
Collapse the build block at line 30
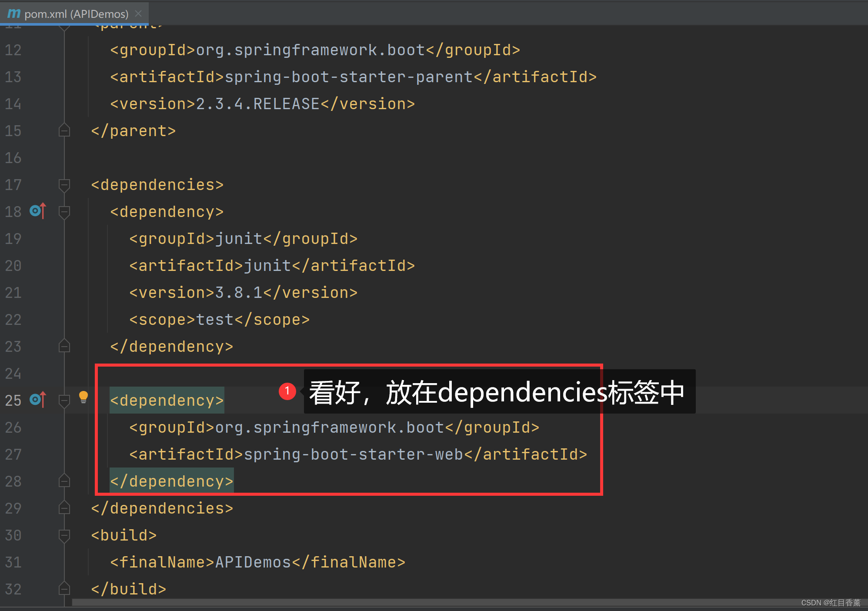pyautogui.click(x=64, y=535)
